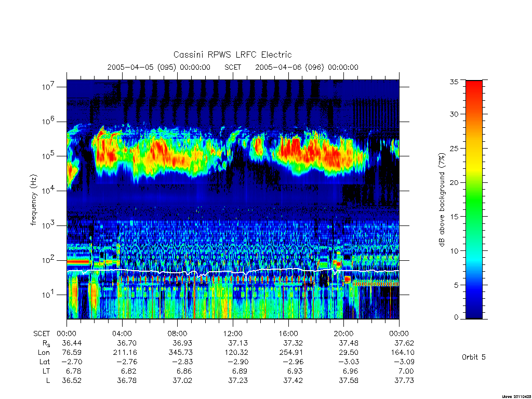532x399 pixels.
Task: Click the LT value '6.89'
Action: point(240,371)
